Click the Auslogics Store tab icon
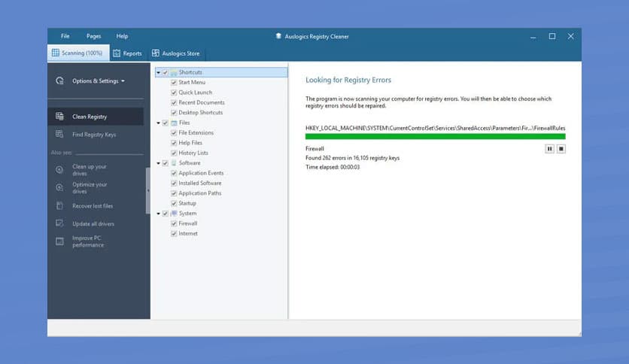This screenshot has width=629, height=364. click(156, 53)
